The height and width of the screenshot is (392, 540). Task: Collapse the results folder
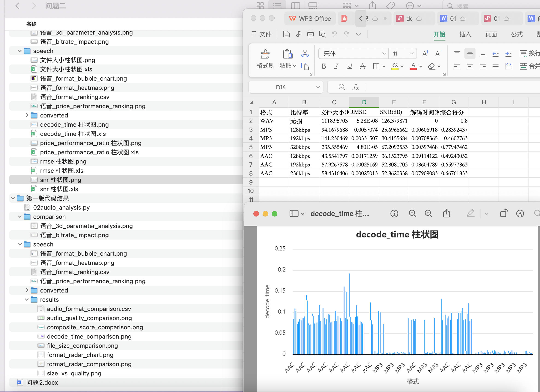(27, 300)
